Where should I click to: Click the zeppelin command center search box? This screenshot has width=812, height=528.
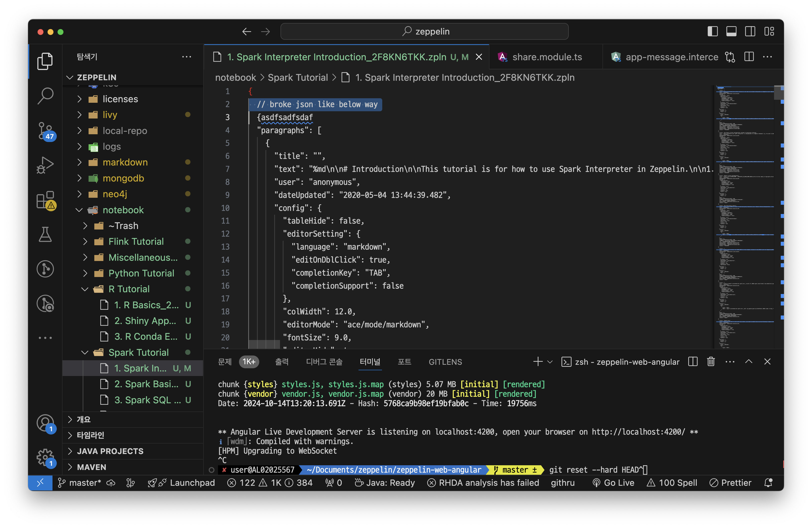(424, 32)
